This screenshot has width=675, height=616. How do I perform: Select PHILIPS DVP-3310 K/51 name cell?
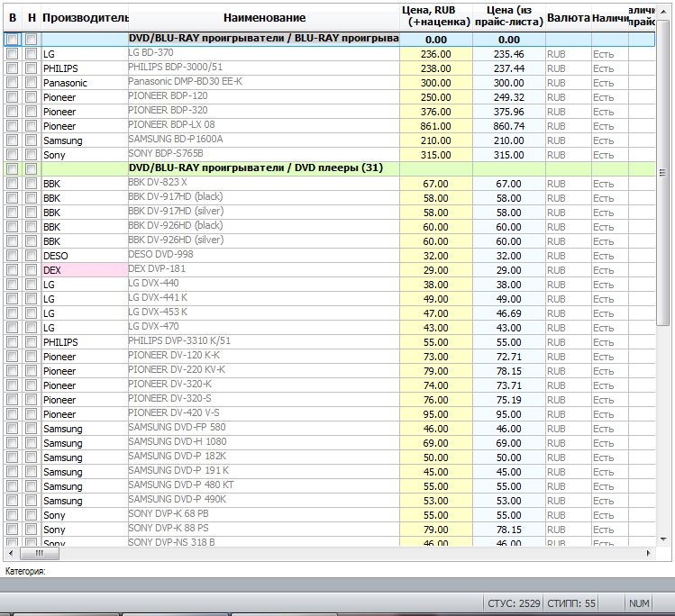tap(264, 342)
